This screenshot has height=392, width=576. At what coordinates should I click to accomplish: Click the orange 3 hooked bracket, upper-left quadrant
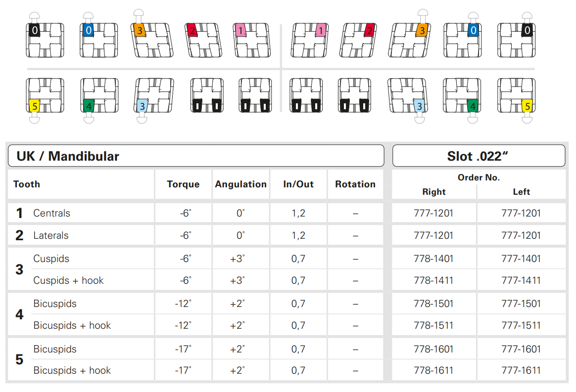click(x=152, y=39)
